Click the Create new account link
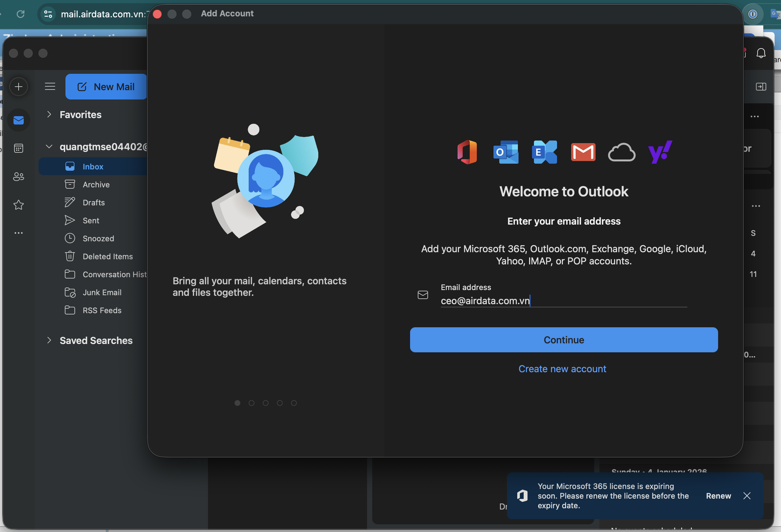The height and width of the screenshot is (532, 781). pyautogui.click(x=562, y=369)
